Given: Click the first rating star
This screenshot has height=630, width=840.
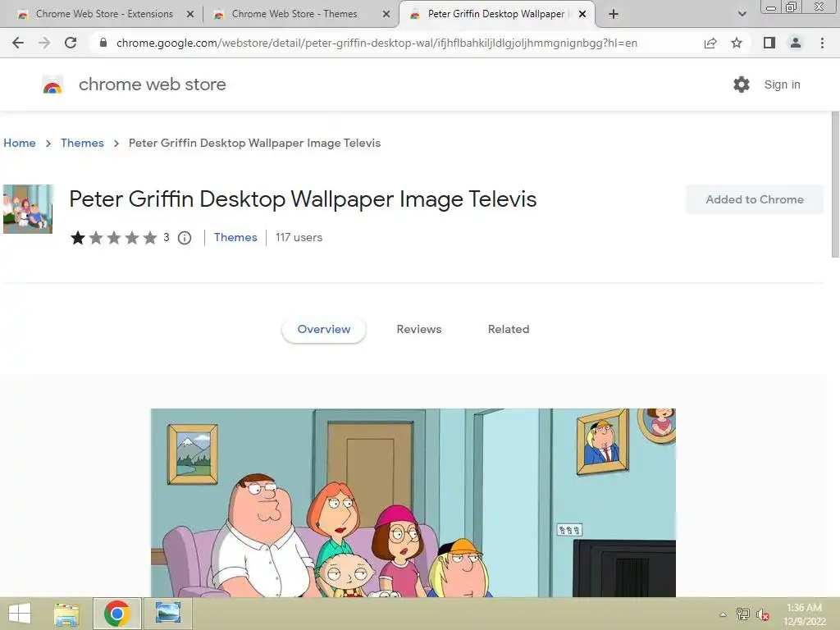Looking at the screenshot, I should point(78,237).
